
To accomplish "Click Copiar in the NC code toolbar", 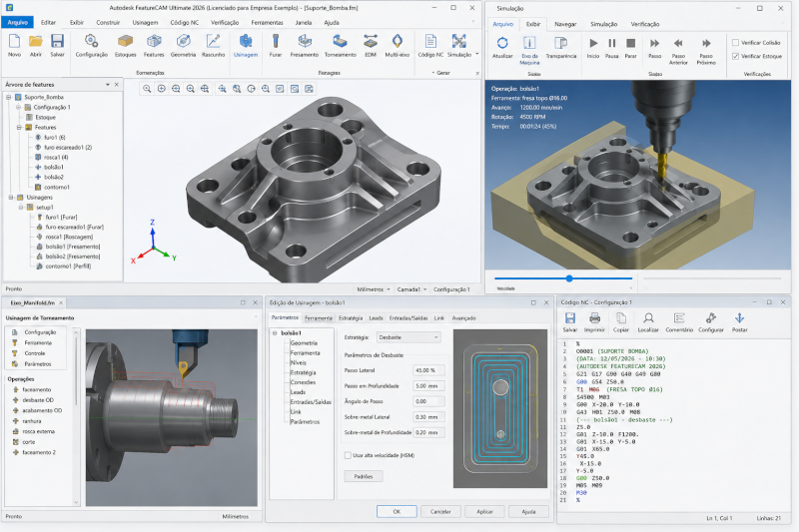I will (621, 318).
